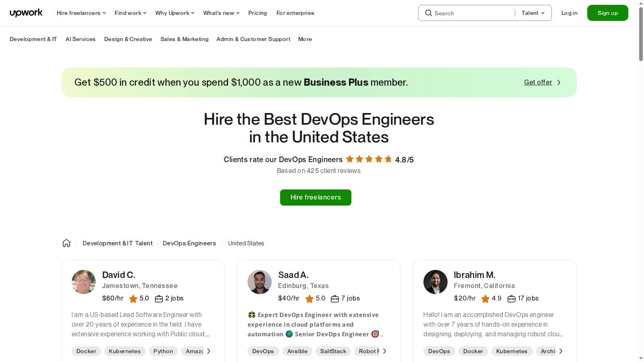The image size is (644, 362).
Task: Click Saad A.'s profile photo
Action: (x=259, y=282)
